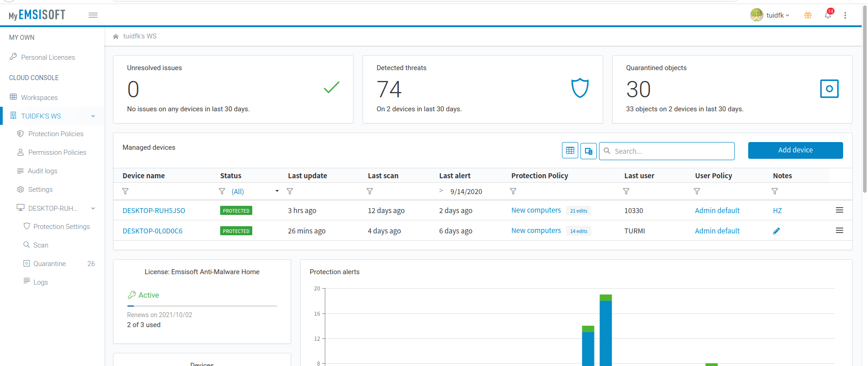Image resolution: width=868 pixels, height=366 pixels.
Task: Click pencil icon to edit DESKTOP-0L0D0C6 note
Action: (776, 231)
